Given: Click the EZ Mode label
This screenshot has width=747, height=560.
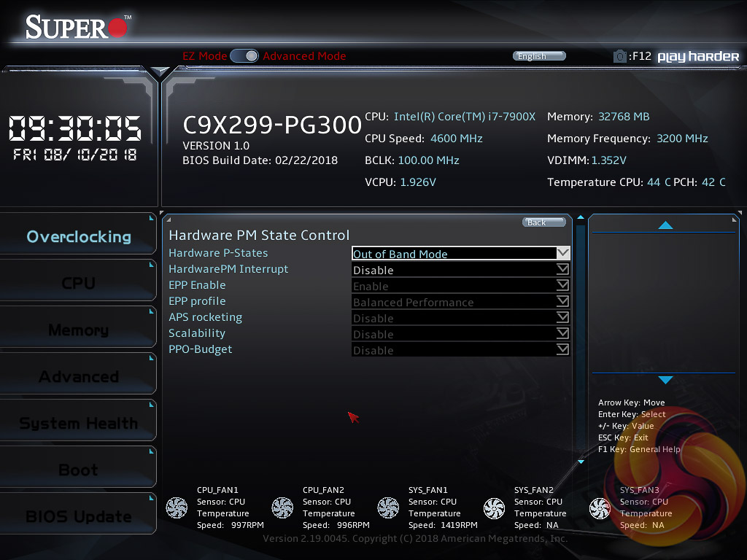Looking at the screenshot, I should (x=205, y=55).
